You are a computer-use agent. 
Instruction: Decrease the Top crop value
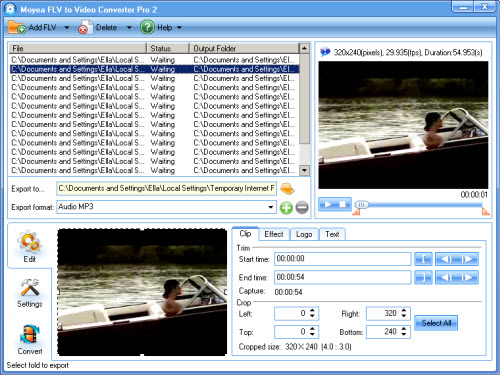312,334
